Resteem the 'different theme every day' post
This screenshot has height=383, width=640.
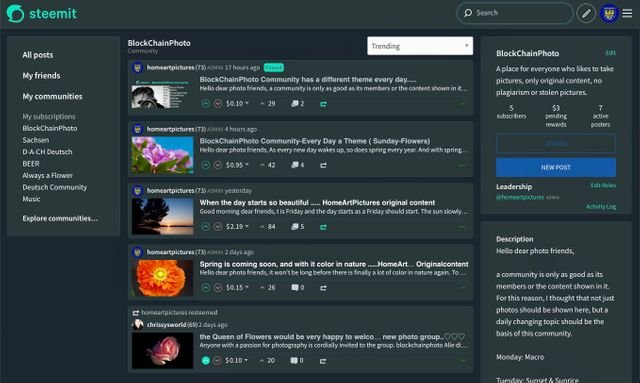pyautogui.click(x=323, y=104)
